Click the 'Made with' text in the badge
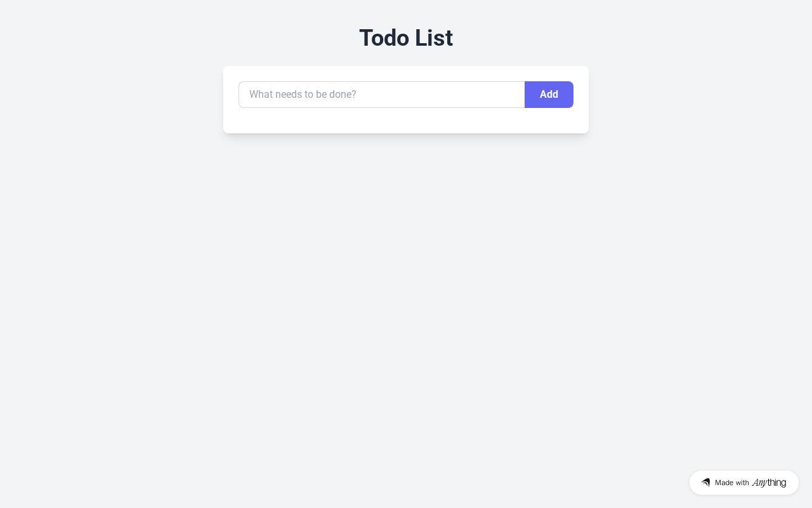This screenshot has width=812, height=508. click(732, 483)
